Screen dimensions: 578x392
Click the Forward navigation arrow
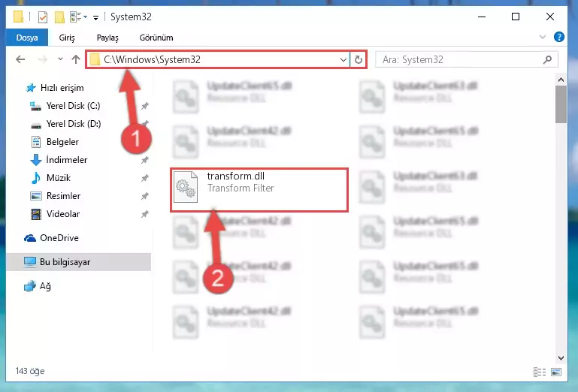coord(43,59)
